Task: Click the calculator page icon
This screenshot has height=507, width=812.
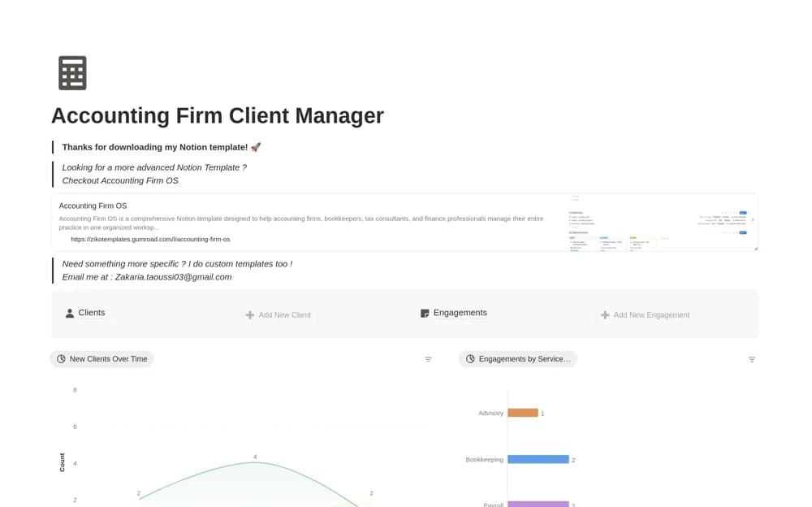Action: pos(72,73)
